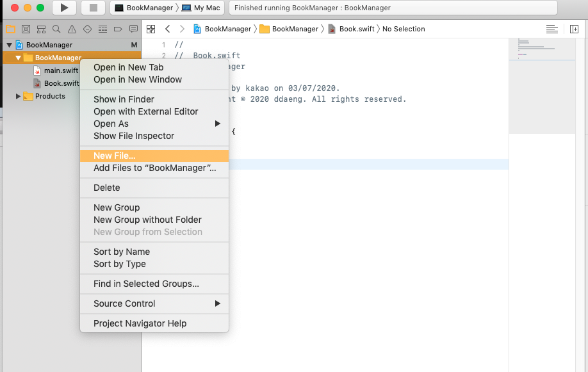Open the related items grid icon

(x=151, y=29)
